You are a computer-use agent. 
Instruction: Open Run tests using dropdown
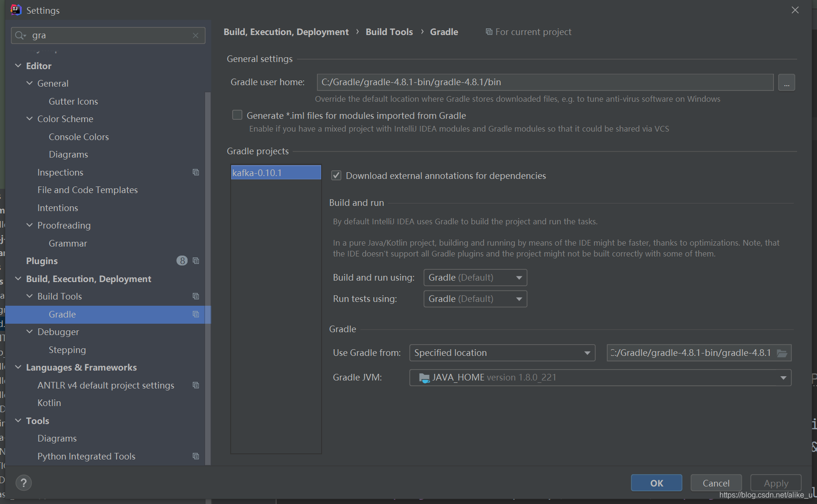[475, 299]
